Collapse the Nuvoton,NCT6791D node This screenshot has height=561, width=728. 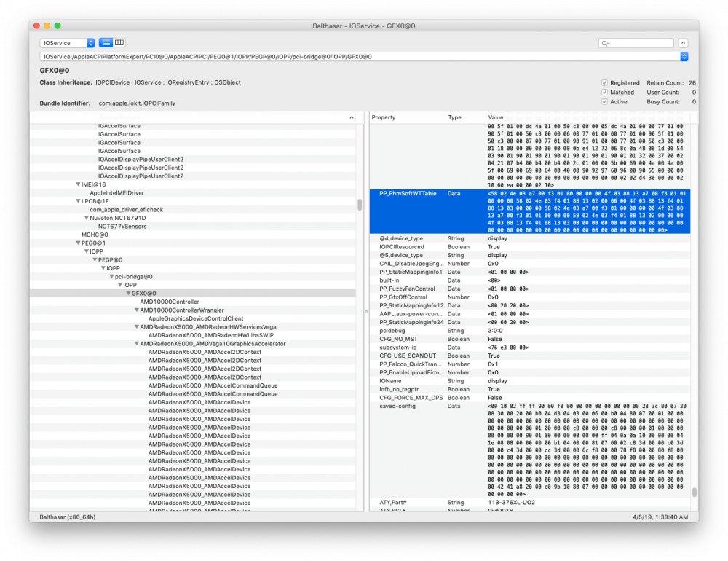tap(87, 218)
